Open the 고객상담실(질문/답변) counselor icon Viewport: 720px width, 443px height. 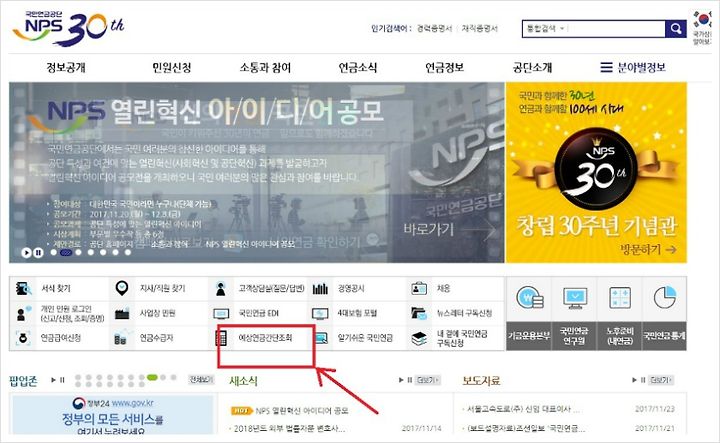click(221, 289)
